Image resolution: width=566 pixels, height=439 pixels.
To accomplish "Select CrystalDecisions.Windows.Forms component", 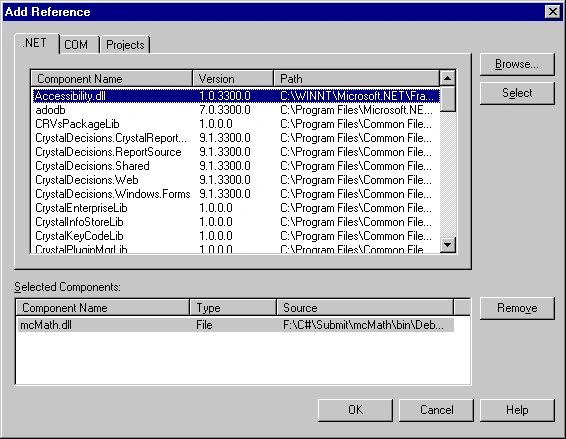I will pyautogui.click(x=236, y=194).
